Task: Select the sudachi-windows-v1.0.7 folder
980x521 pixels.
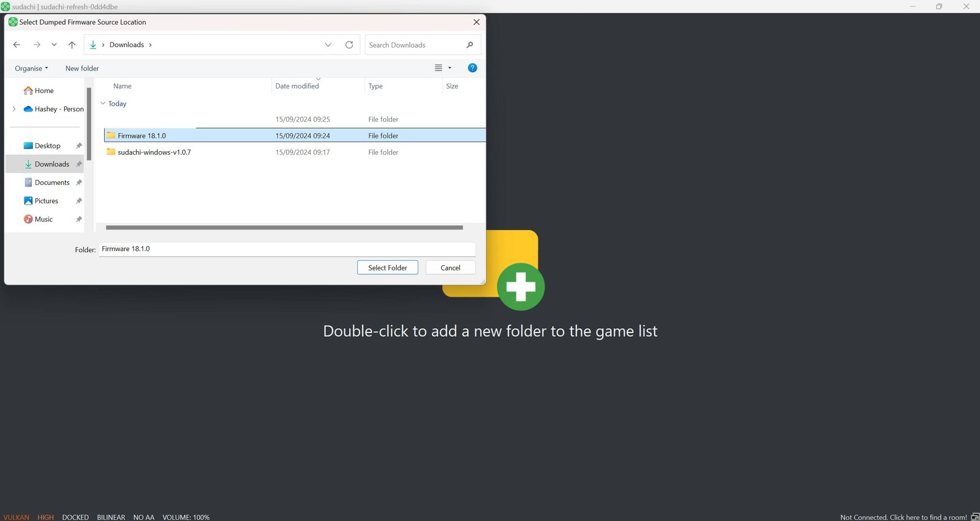Action: (x=295, y=152)
